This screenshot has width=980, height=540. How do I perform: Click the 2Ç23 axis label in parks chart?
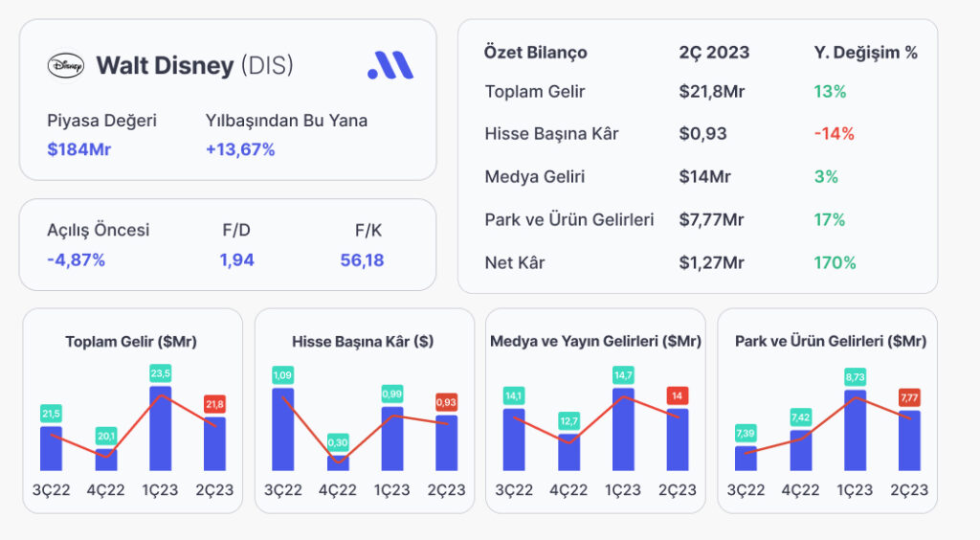coord(909,490)
